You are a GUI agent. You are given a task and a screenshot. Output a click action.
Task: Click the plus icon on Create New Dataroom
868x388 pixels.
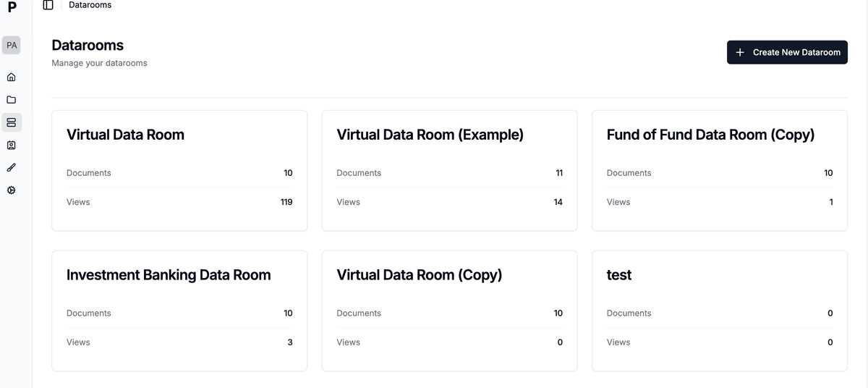(739, 52)
